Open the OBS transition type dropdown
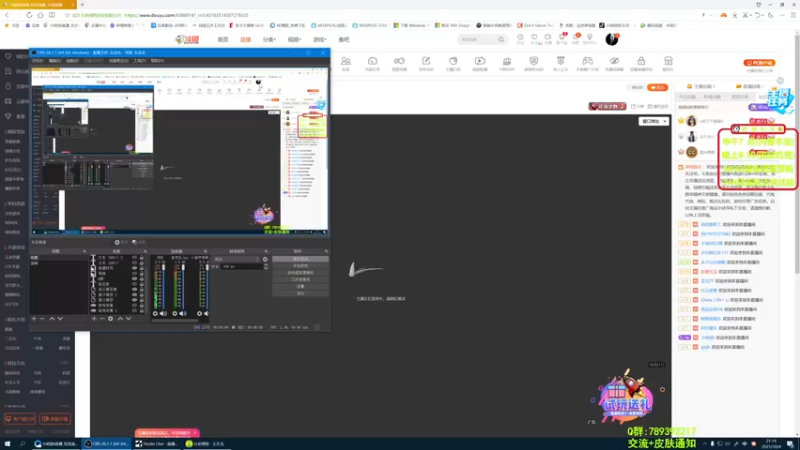800x450 pixels. tap(237, 259)
